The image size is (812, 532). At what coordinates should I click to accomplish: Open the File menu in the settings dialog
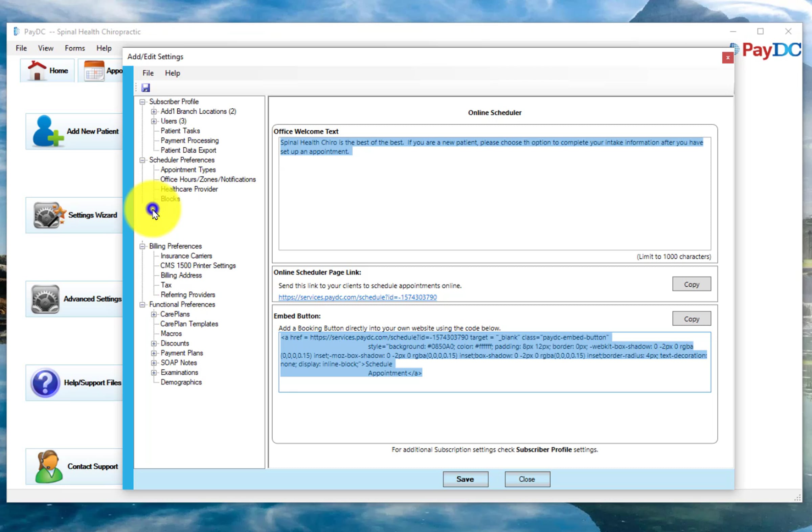[x=148, y=73]
